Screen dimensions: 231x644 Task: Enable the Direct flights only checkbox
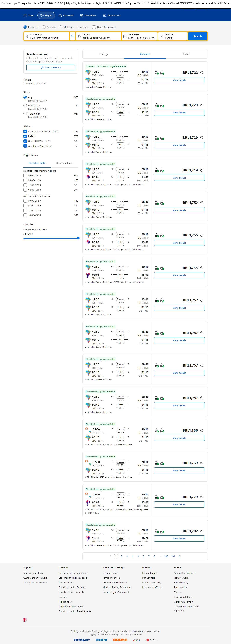[94, 27]
